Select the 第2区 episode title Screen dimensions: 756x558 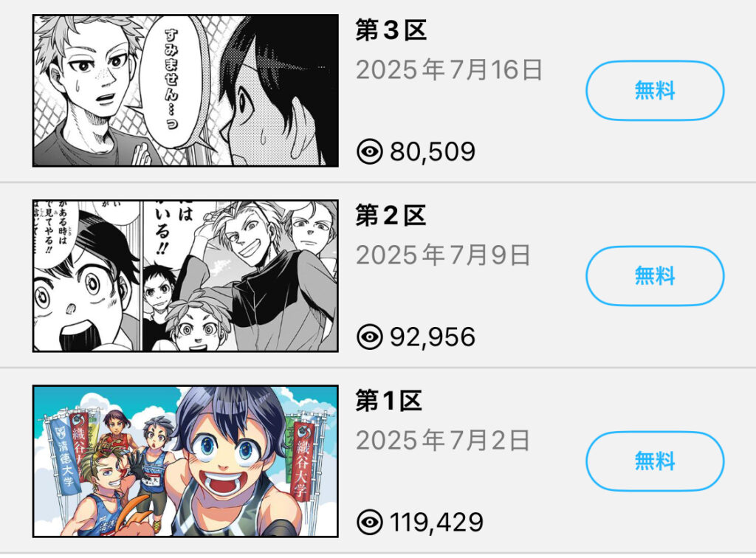pyautogui.click(x=391, y=216)
